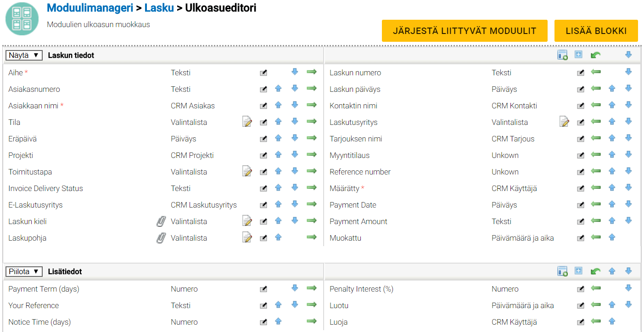Click the Järjestä liittyvät moduulit button
The width and height of the screenshot is (644, 332).
click(465, 31)
